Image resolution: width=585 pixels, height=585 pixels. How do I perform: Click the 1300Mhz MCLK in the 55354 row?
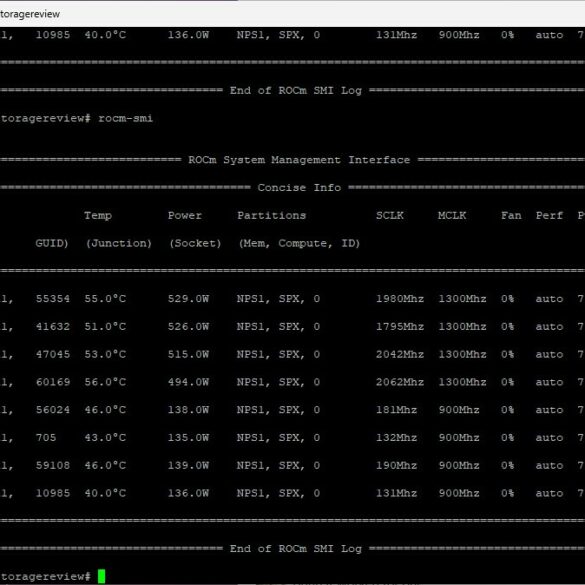463,299
